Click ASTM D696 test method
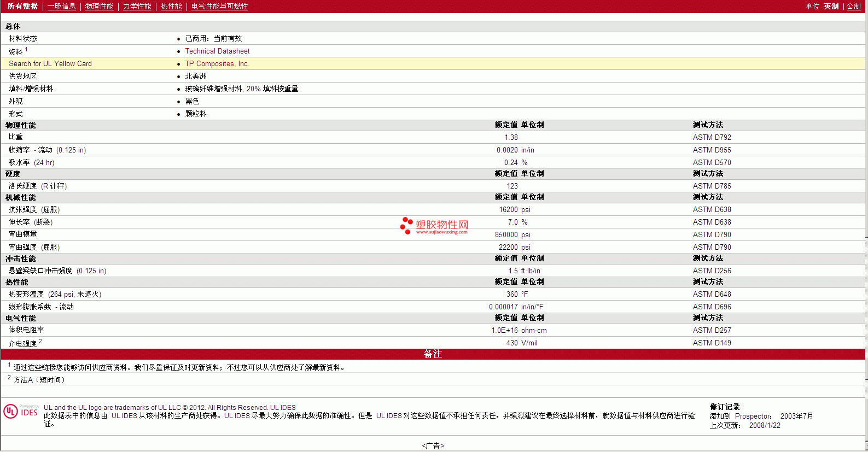The image size is (868, 452). tap(712, 307)
